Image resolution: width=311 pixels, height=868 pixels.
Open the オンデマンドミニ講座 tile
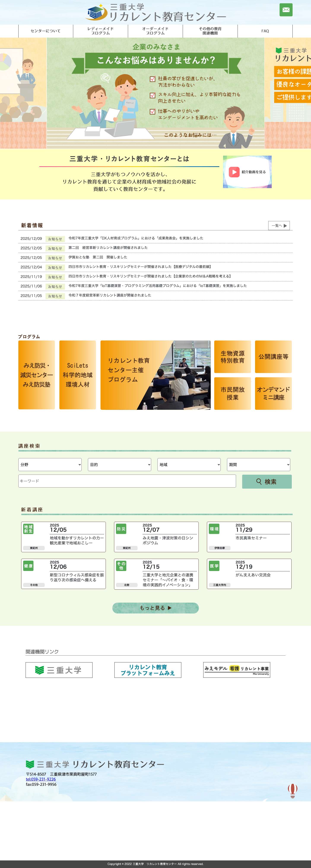(273, 394)
